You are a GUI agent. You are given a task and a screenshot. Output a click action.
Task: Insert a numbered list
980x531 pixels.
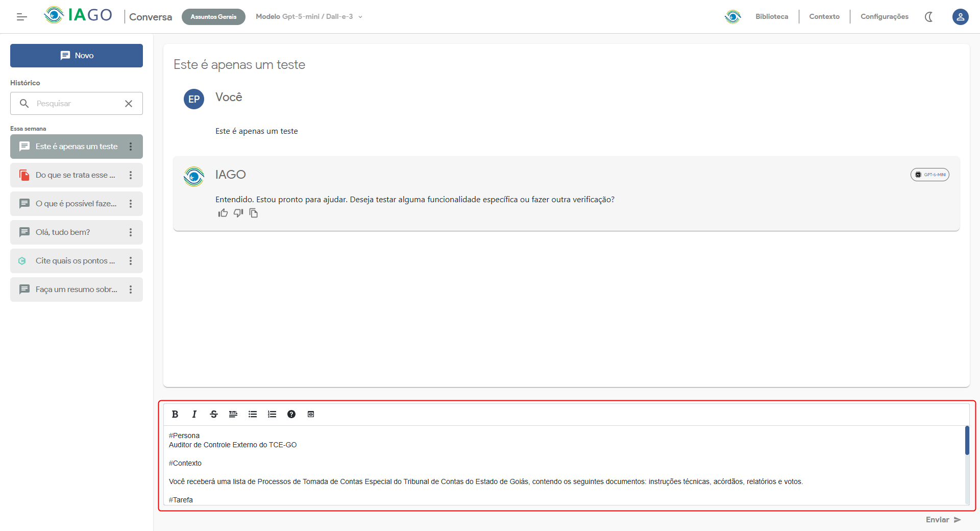coord(272,414)
